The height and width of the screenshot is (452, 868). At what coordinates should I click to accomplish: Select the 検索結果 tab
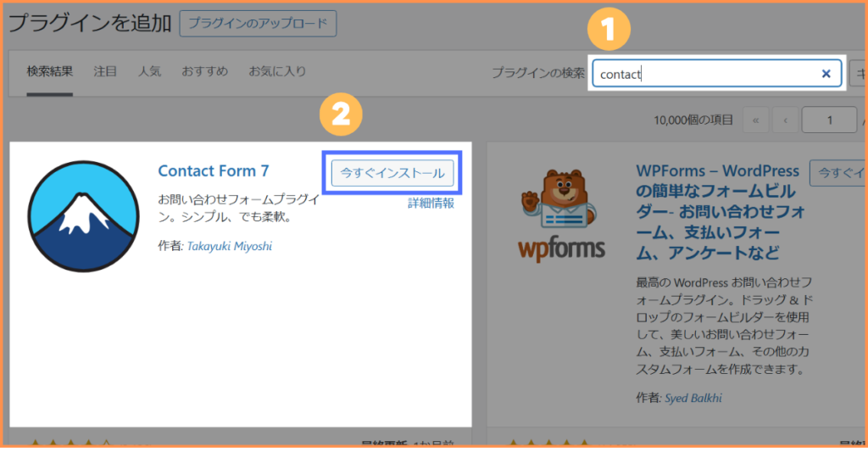pyautogui.click(x=50, y=71)
